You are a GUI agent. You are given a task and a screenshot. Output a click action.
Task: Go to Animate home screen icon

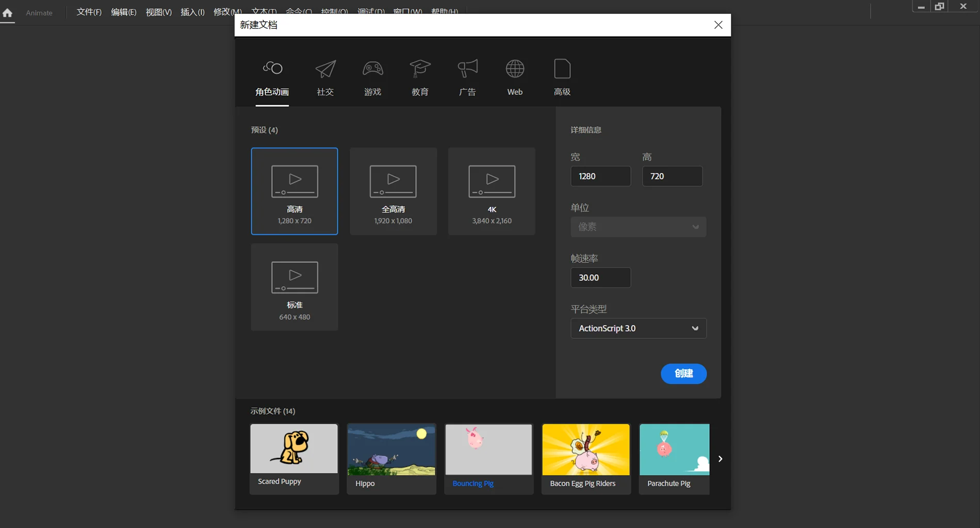[8, 13]
